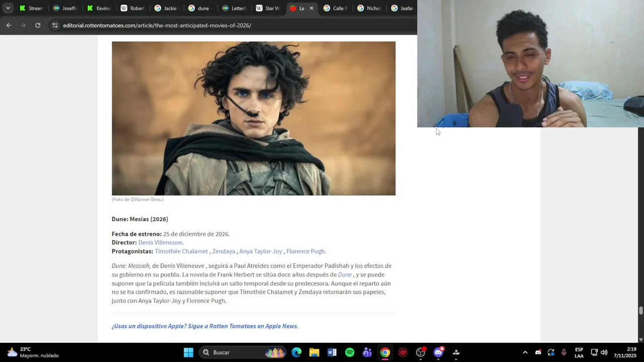This screenshot has width=644, height=362.
Task: Follow the Zendaya link
Action: click(x=223, y=251)
